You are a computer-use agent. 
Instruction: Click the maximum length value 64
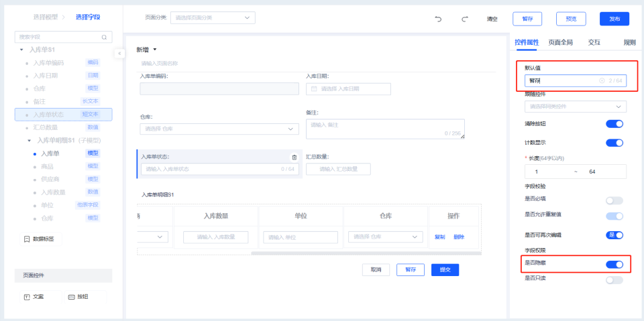pyautogui.click(x=592, y=172)
